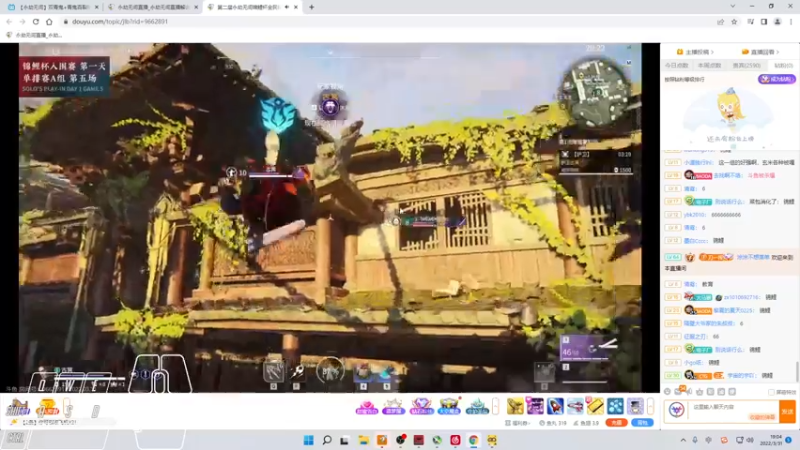Click the browser home button
The image size is (800, 450).
pyautogui.click(x=49, y=21)
